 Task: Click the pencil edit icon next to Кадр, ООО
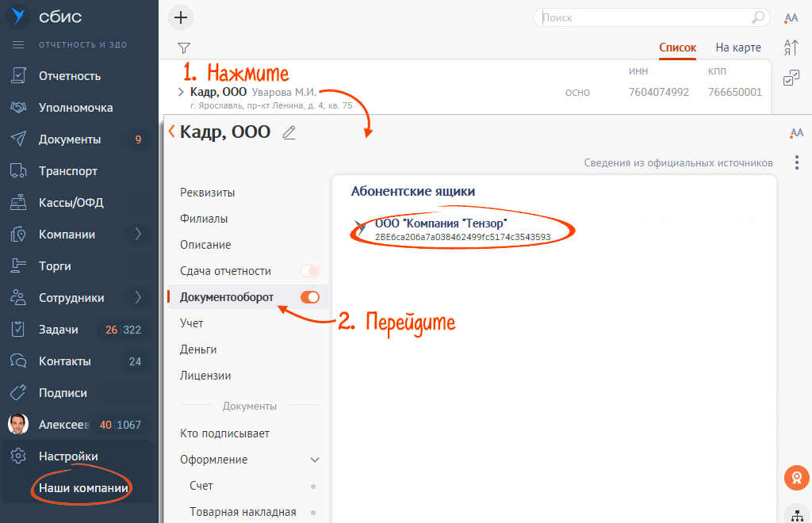pyautogui.click(x=289, y=132)
